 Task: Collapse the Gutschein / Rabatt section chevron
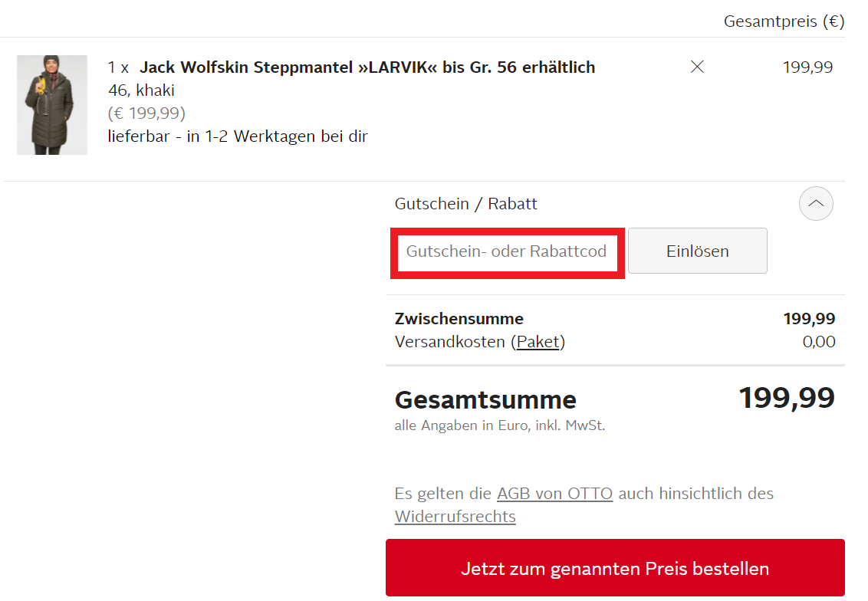815,204
